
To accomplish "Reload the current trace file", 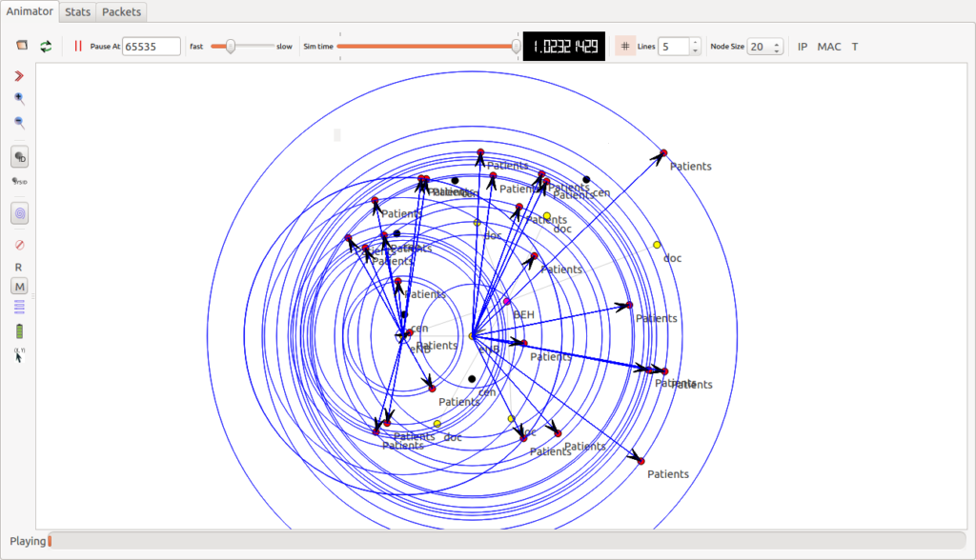I will pos(46,45).
